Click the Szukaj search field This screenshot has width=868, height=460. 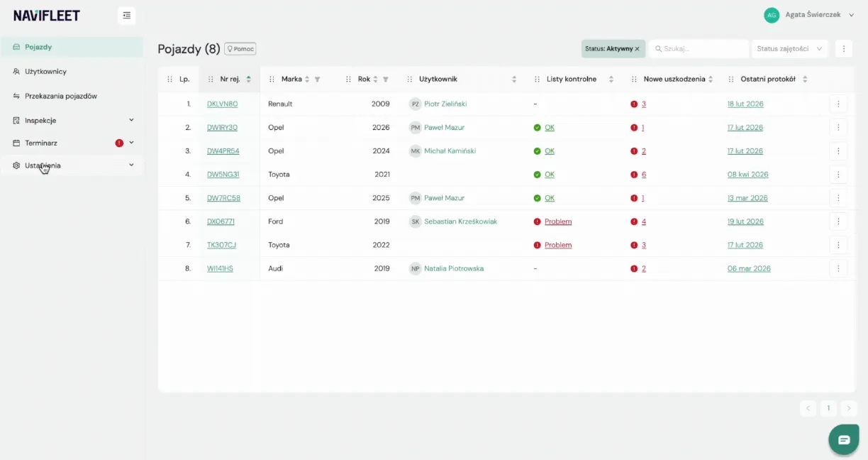699,49
